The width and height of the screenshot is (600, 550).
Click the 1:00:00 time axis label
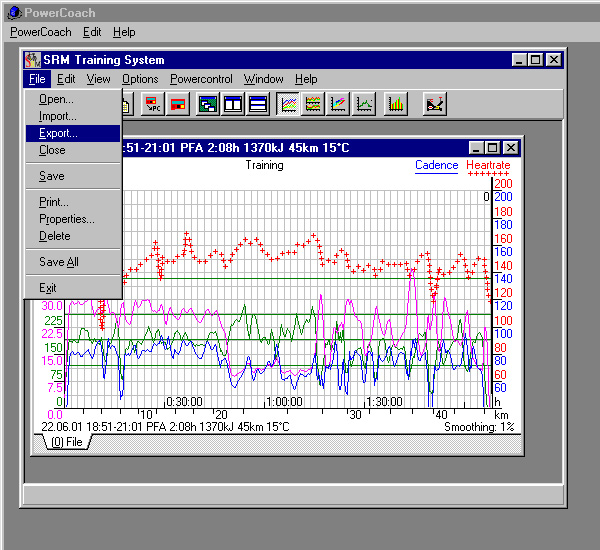coord(284,402)
